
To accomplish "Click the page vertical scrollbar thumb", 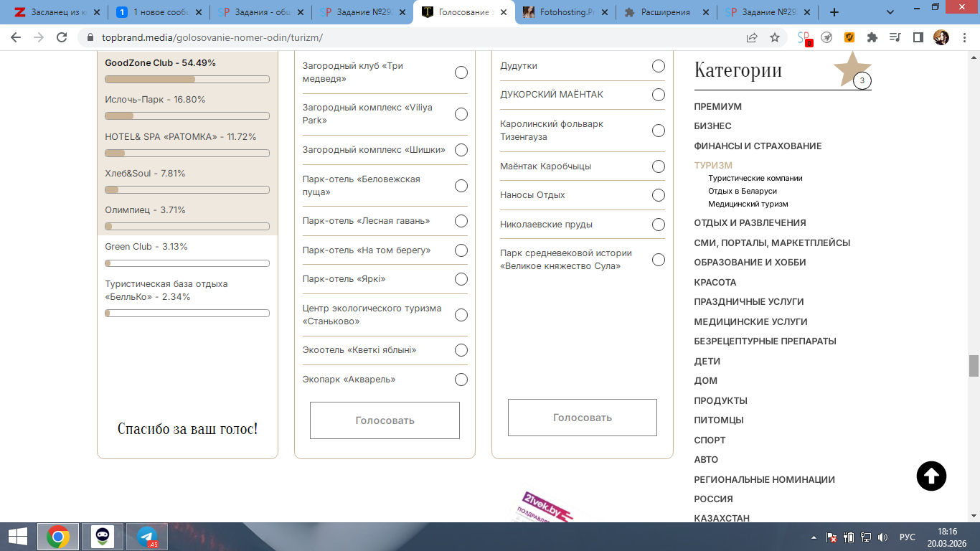I will pyautogui.click(x=974, y=365).
